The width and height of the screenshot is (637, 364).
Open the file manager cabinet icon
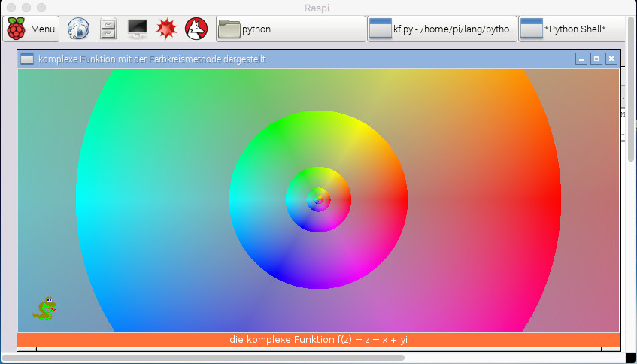coord(108,29)
